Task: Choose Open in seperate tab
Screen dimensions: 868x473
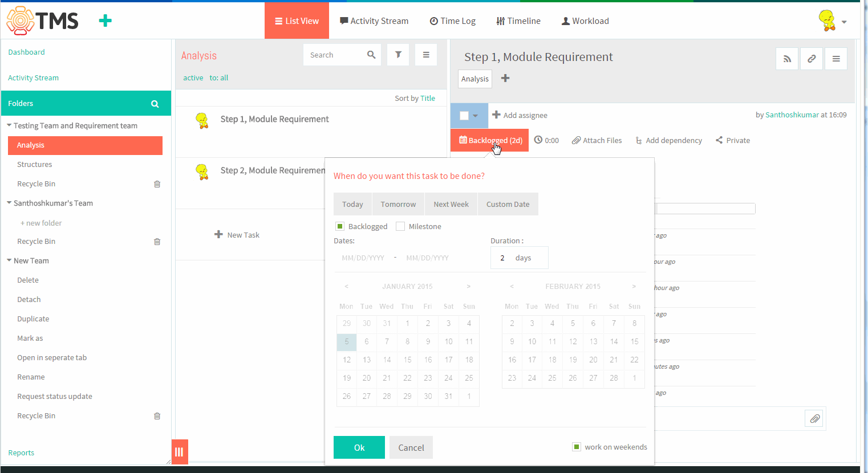Action: tap(52, 357)
